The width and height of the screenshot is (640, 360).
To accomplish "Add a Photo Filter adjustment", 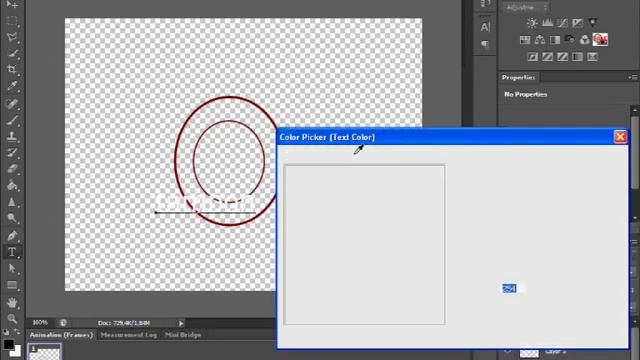I will 570,40.
